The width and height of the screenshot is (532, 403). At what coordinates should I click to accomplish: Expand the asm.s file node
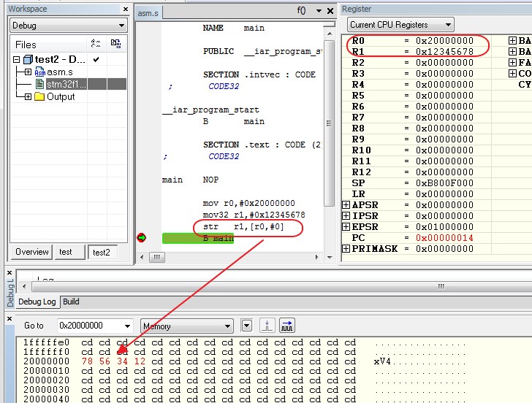[28, 72]
